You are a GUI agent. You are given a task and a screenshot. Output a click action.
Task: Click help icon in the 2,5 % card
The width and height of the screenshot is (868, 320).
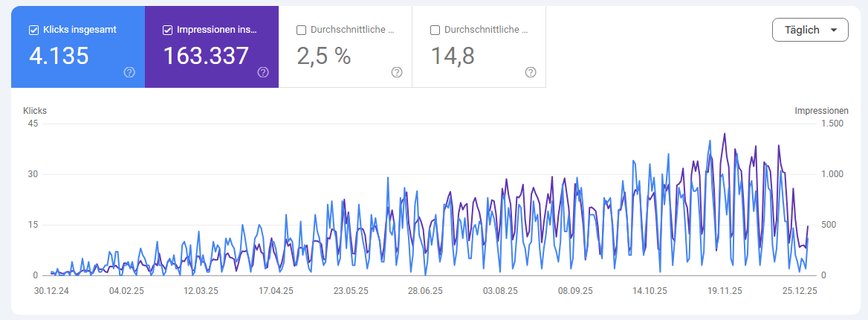pos(397,72)
